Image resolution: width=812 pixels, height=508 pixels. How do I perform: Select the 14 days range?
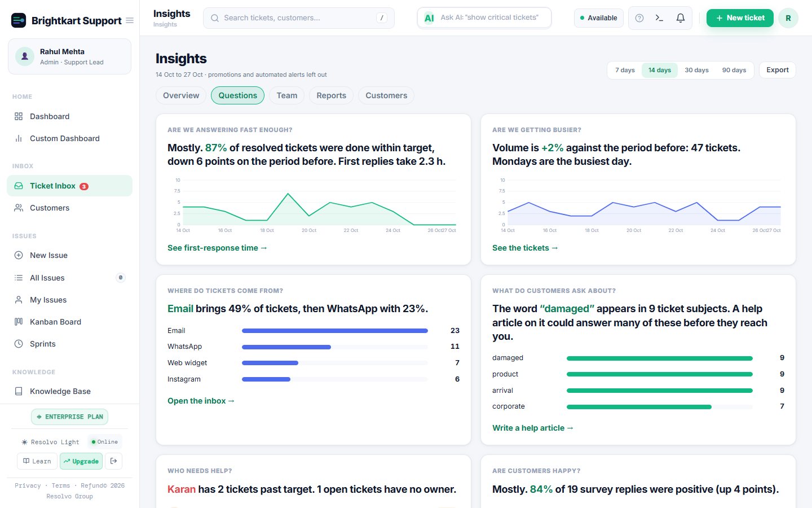click(x=660, y=70)
